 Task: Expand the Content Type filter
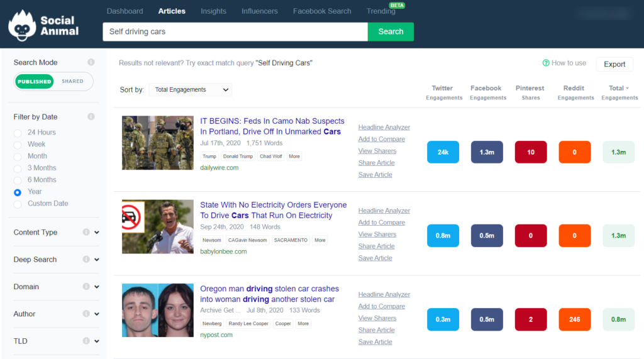coord(96,233)
